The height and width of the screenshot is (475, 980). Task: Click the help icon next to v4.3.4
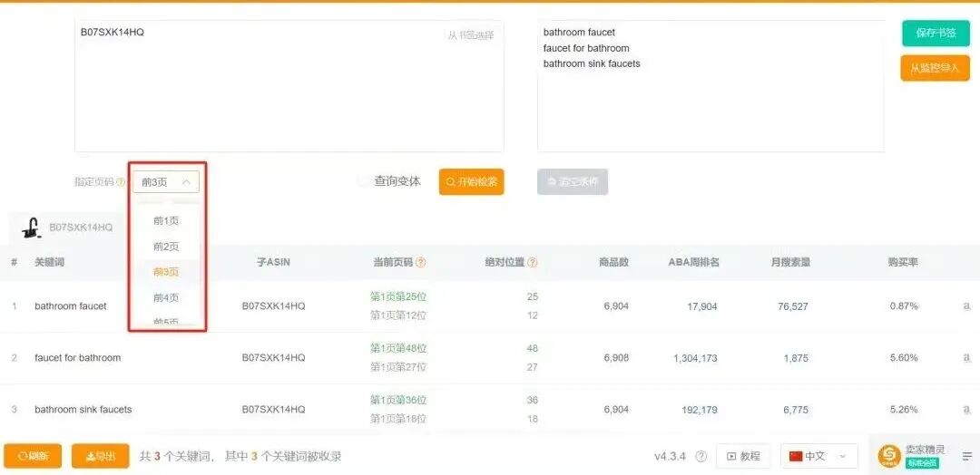[701, 456]
